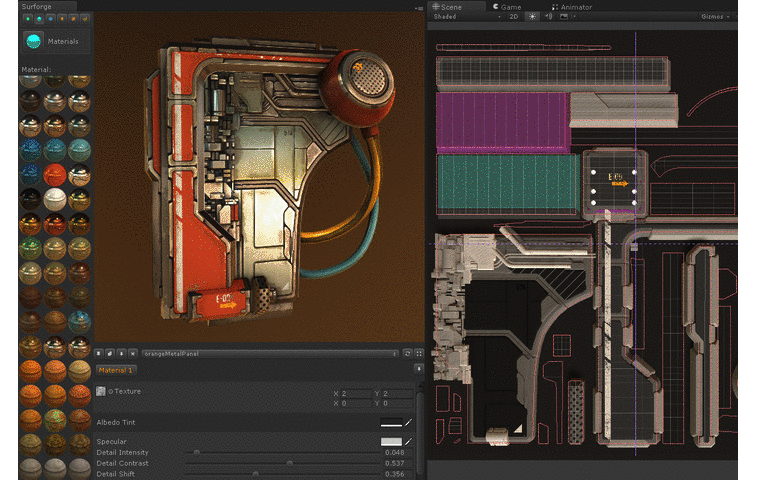Switch to the Game tab
The image size is (757, 480).
[x=506, y=6]
